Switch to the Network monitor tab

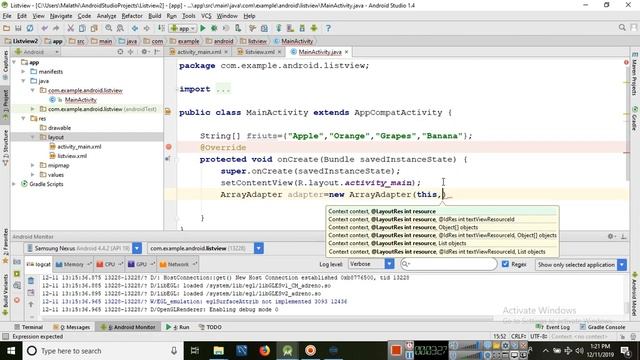pos(178,264)
